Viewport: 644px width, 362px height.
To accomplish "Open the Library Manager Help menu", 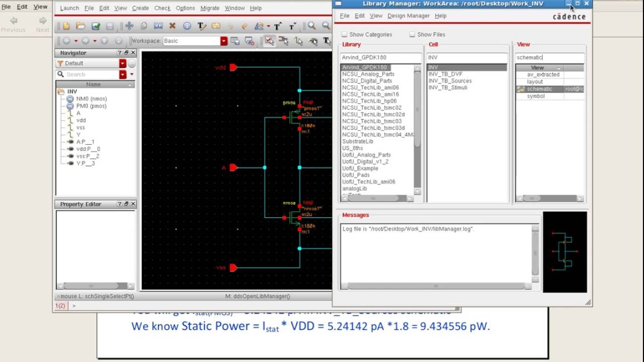I will [441, 16].
